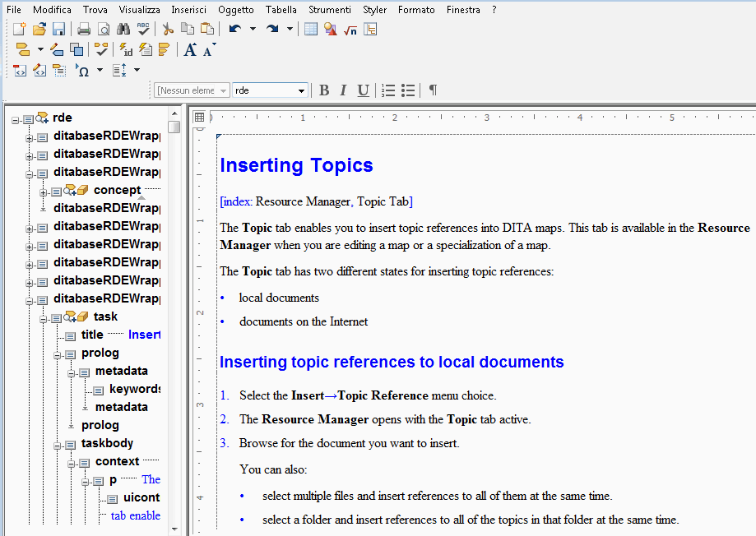Click the edit tag pencil icon
Image resolution: width=756 pixels, height=536 pixels.
click(57, 49)
